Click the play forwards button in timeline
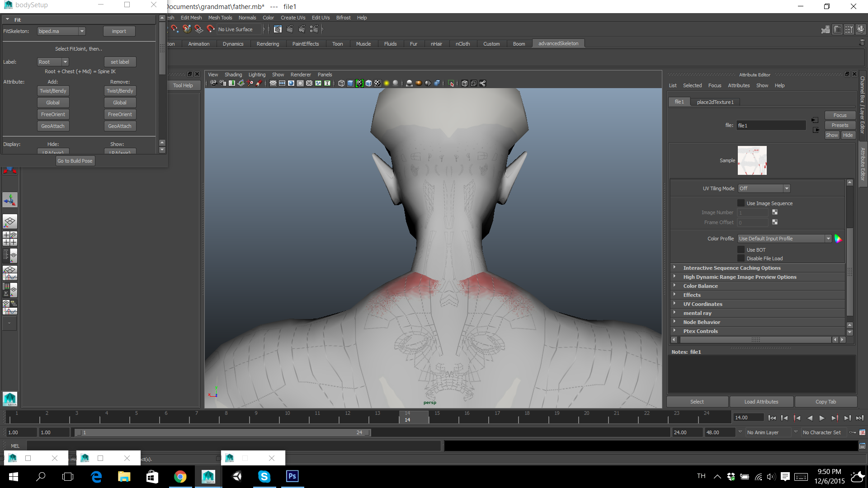The image size is (868, 488). (x=822, y=418)
